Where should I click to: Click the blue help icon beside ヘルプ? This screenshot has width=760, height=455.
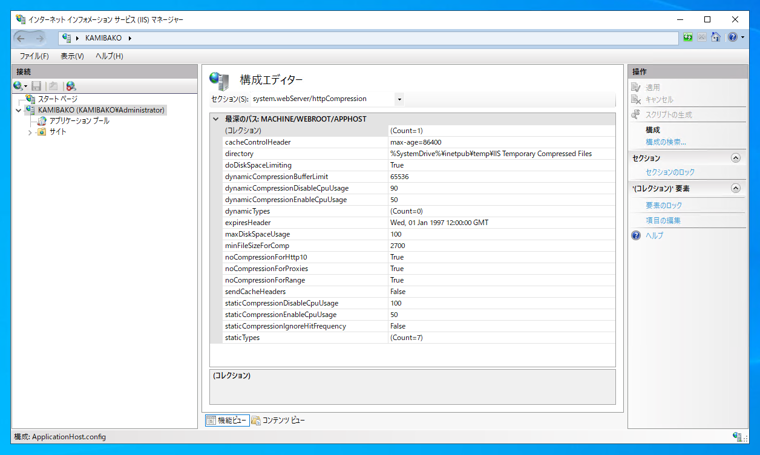tap(636, 235)
